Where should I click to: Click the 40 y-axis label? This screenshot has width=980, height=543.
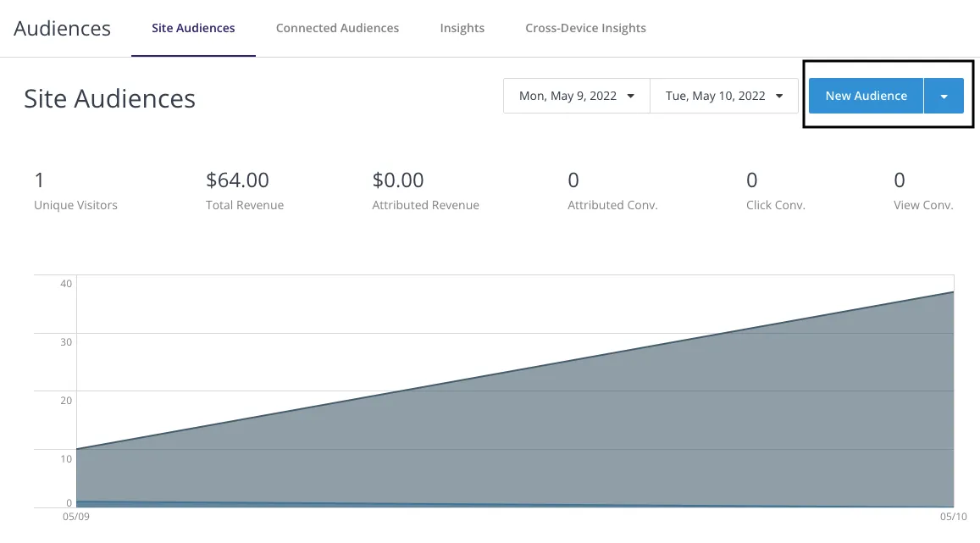click(66, 284)
